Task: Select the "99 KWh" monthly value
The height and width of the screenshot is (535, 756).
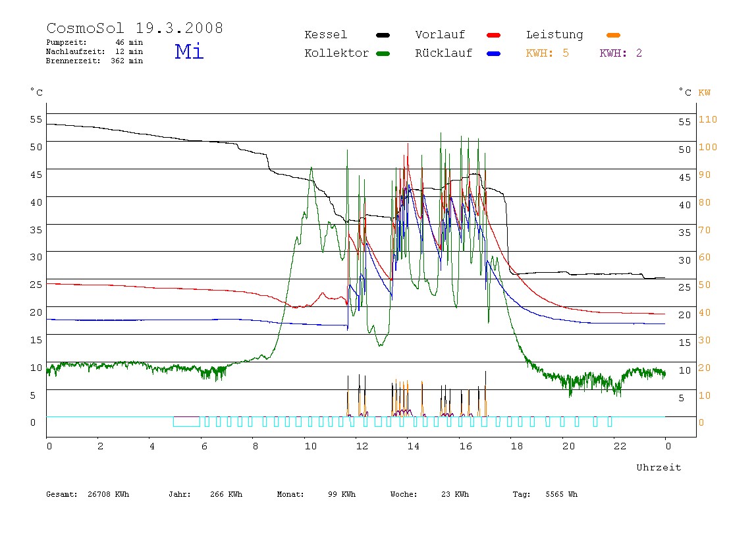Action: point(342,494)
